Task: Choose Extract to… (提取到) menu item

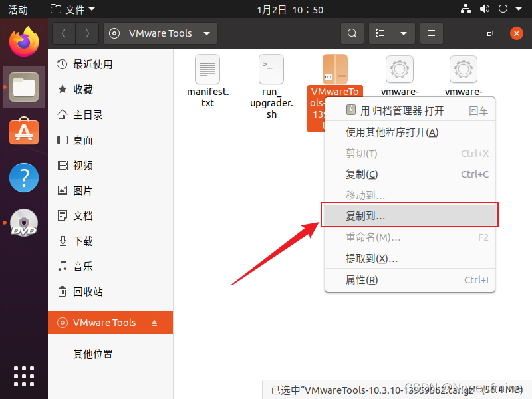Action: coord(410,259)
